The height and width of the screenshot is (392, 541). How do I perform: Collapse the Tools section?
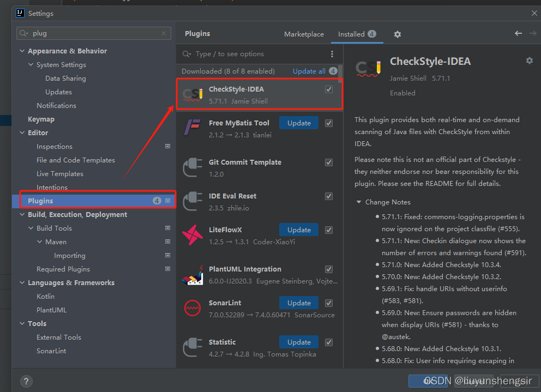pos(22,323)
